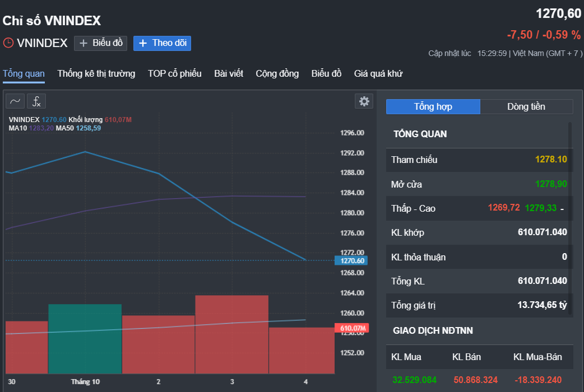
Task: Click the 610.07M volume label on axis
Action: point(351,328)
